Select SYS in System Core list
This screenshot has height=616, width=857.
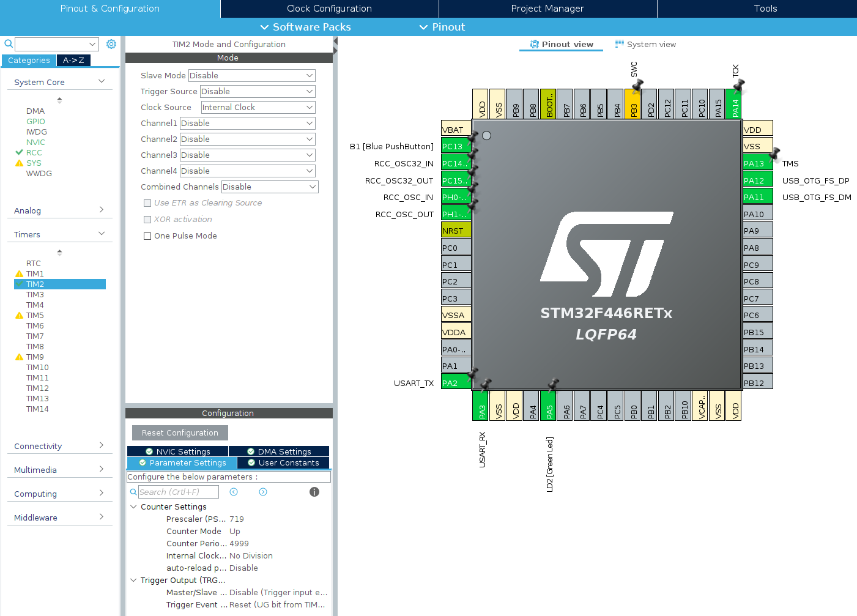34,163
